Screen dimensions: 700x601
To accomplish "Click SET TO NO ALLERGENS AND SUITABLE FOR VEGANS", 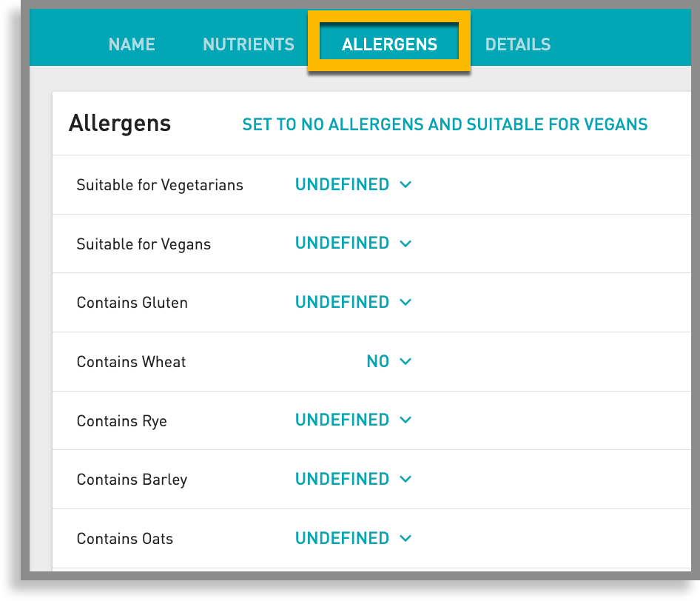I will tap(445, 124).
